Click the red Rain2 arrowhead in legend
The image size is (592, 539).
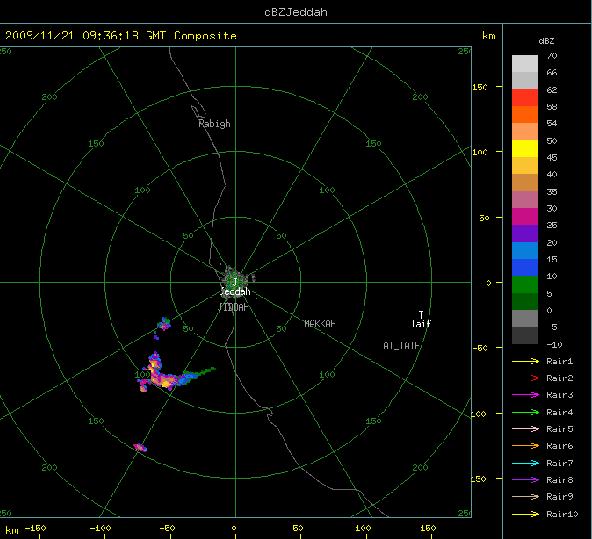point(534,378)
